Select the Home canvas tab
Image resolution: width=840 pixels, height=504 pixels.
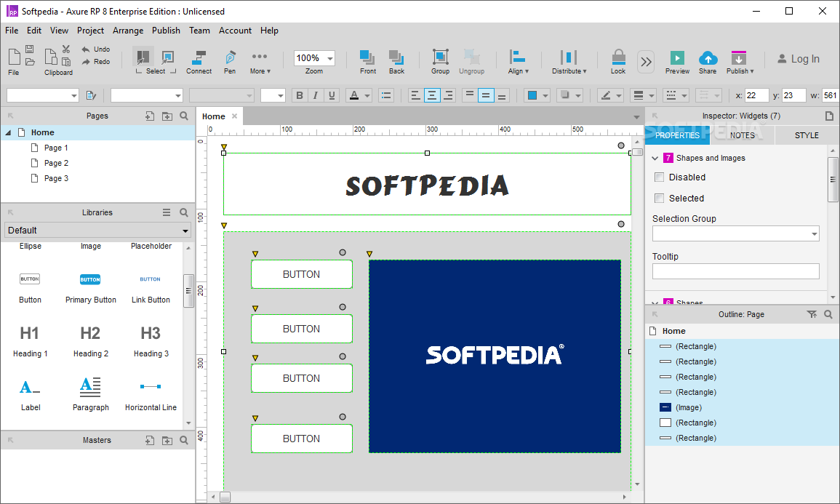(x=213, y=116)
